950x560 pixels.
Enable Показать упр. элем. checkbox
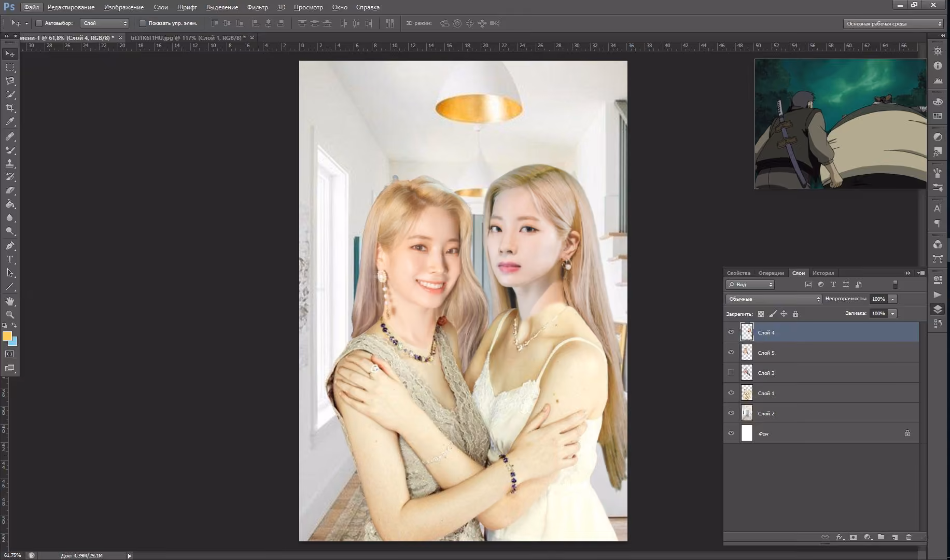coord(143,23)
